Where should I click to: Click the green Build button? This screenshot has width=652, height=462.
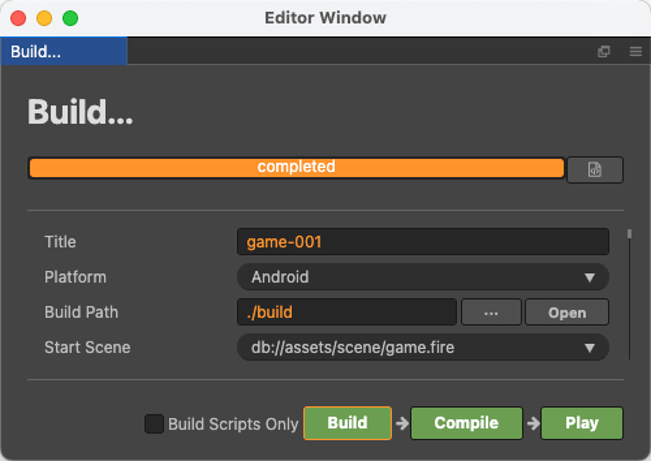pos(347,423)
